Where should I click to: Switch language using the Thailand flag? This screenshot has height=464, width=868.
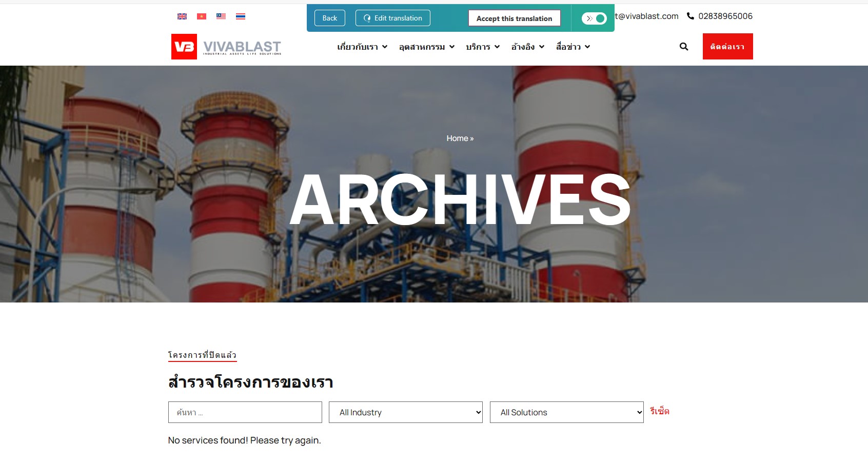241,16
